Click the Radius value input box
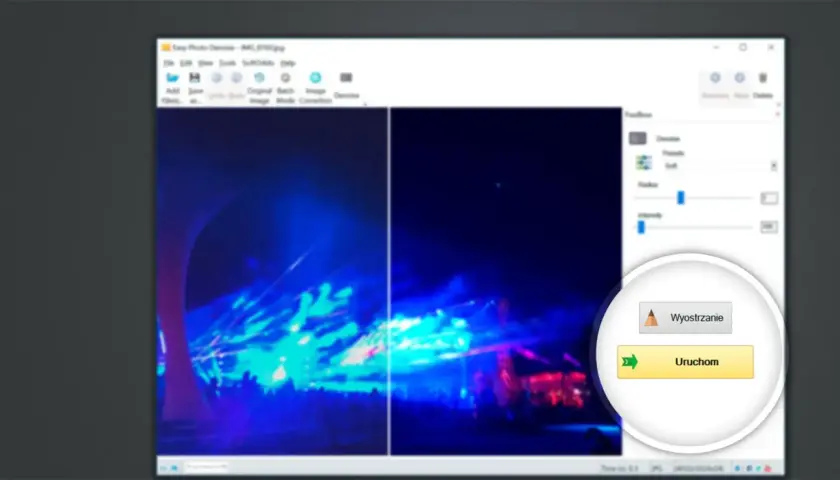 (769, 198)
